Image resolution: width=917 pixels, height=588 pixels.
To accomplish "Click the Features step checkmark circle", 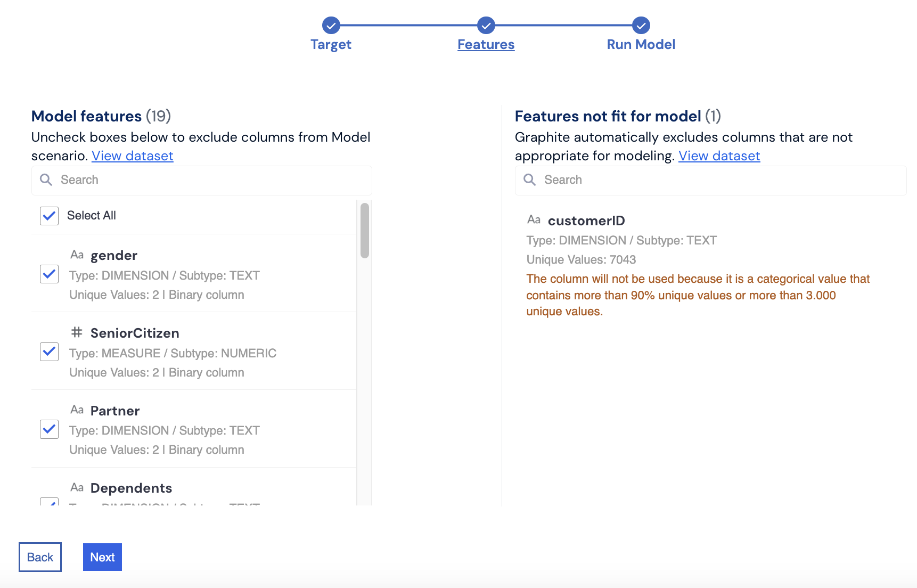I will pos(486,25).
